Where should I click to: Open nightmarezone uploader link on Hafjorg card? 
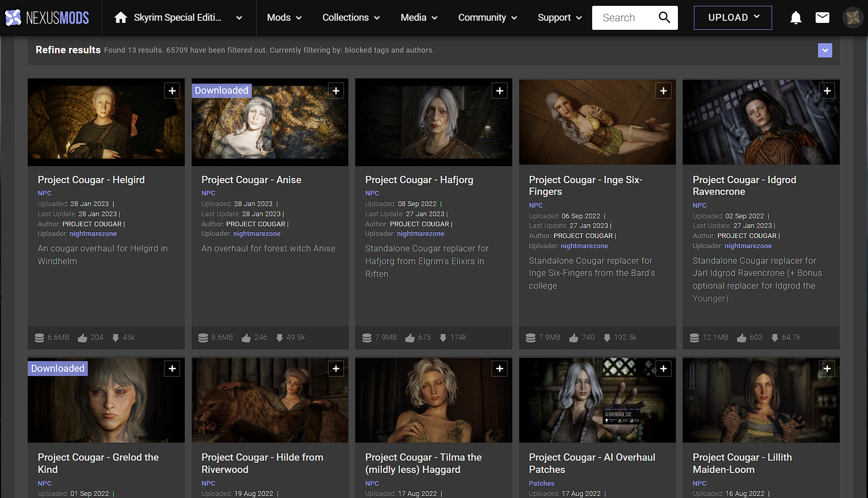tap(421, 234)
